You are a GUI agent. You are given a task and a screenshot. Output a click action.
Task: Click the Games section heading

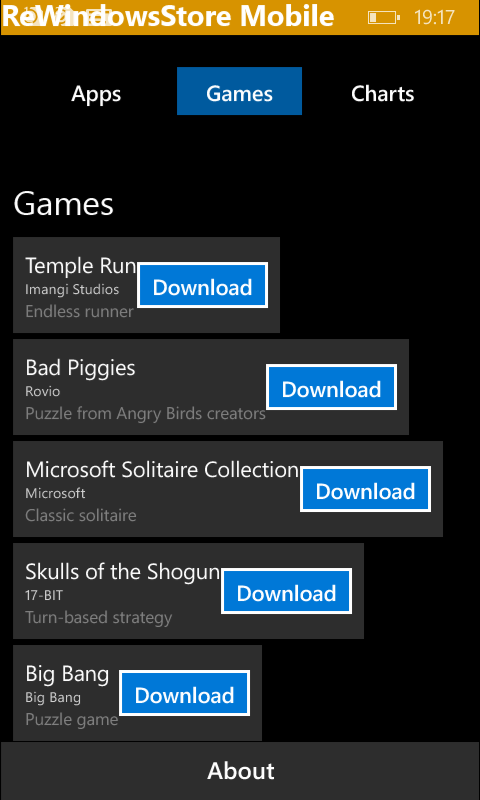pos(63,204)
